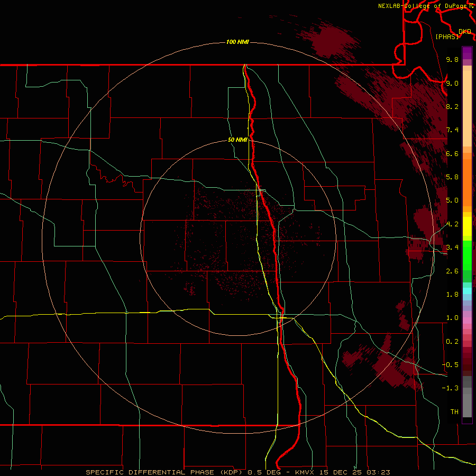Click the 100 NMI range ring label
Viewport: 476px width, 476px height.
click(x=237, y=42)
